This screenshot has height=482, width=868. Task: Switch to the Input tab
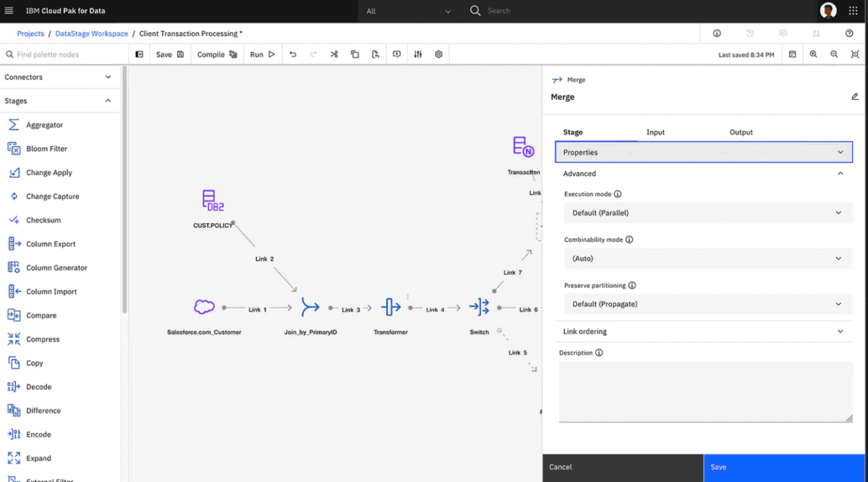click(655, 132)
